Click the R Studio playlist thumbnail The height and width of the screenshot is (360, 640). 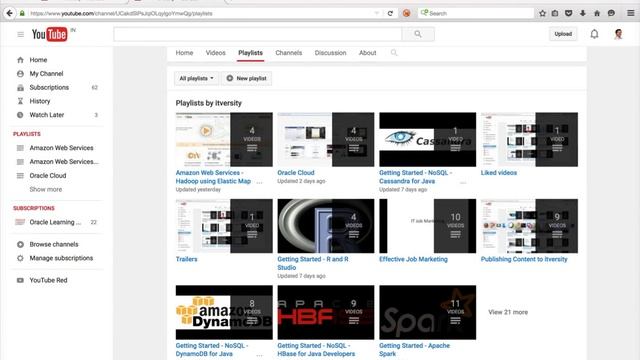point(326,226)
